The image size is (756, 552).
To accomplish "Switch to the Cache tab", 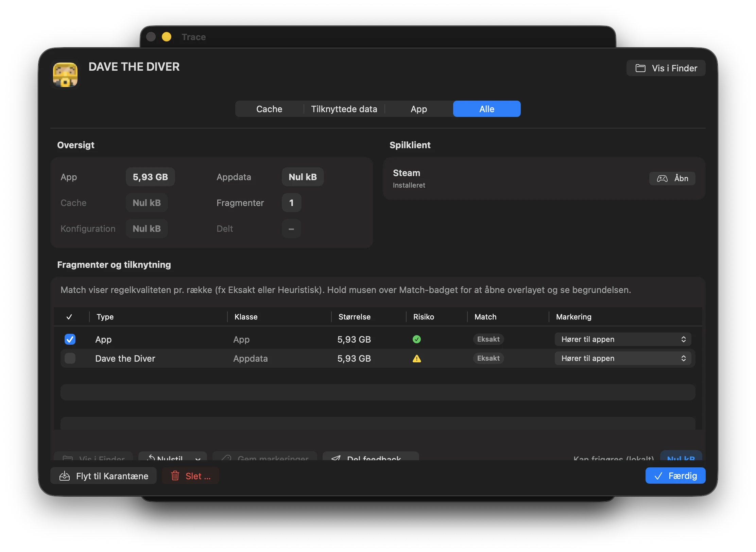I will click(x=269, y=109).
